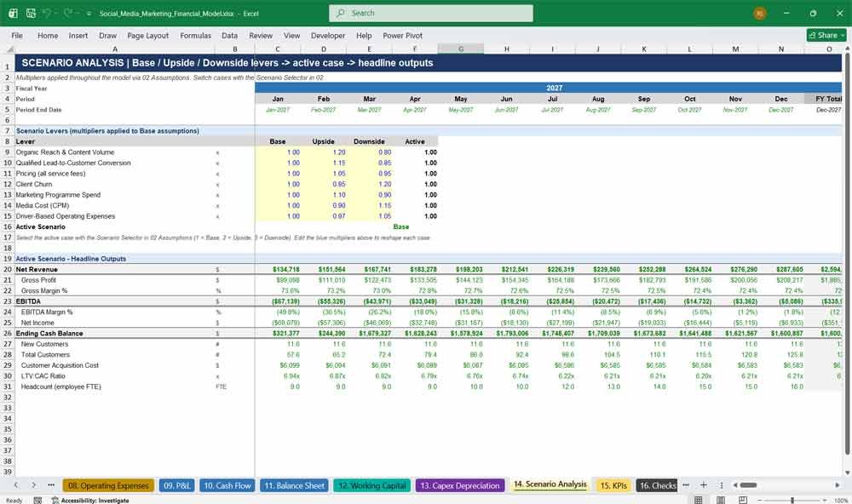Click the horizontal scrollbar left arrow
This screenshot has width=852, height=504.
[x=735, y=485]
